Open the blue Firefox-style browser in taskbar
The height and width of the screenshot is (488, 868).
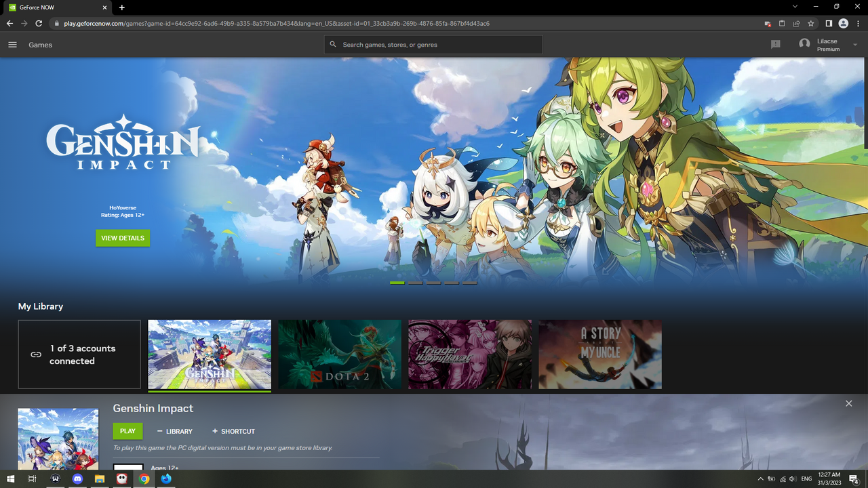click(166, 479)
